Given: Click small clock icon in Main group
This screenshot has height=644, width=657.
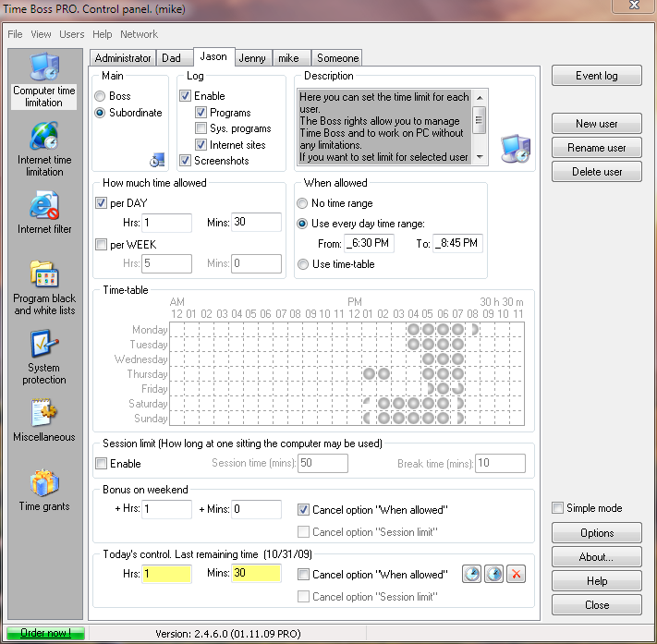Looking at the screenshot, I should coord(157,160).
